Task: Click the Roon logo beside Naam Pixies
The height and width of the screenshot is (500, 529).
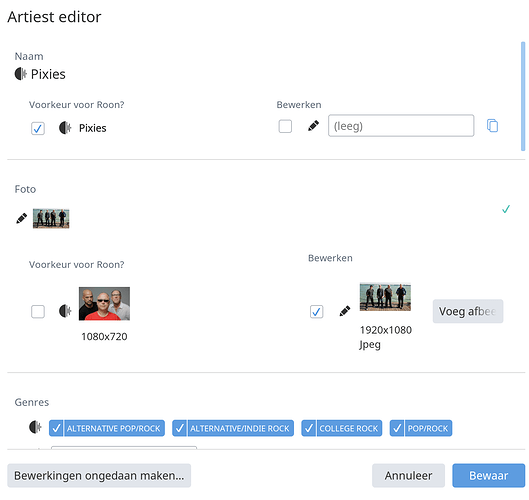Action: point(21,74)
